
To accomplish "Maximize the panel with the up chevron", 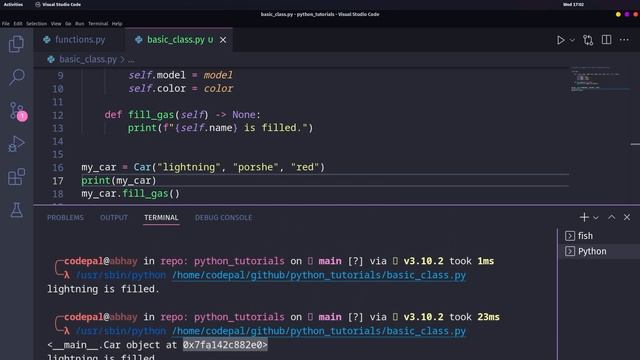I will (x=611, y=218).
